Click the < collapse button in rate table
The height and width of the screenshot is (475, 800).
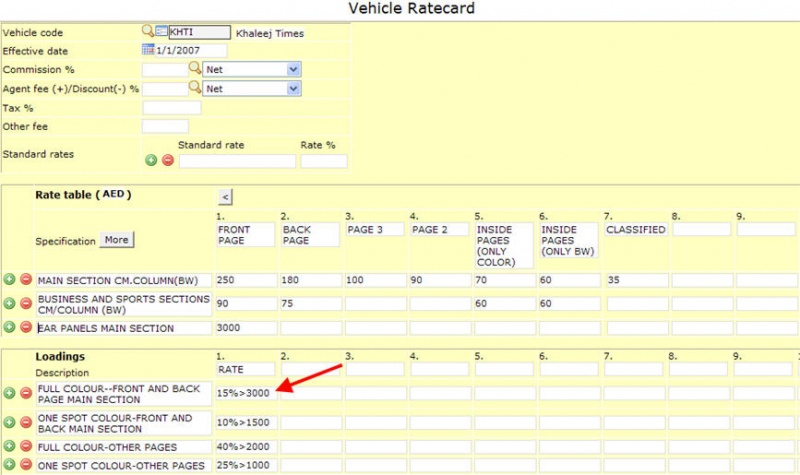coord(225,197)
